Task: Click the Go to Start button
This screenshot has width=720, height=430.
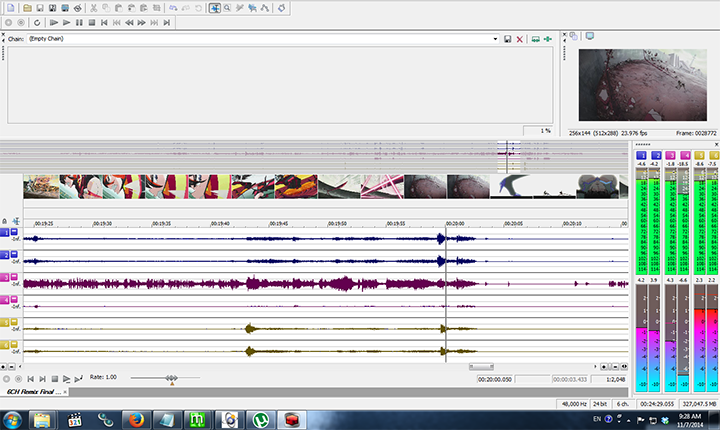Action: click(x=104, y=21)
